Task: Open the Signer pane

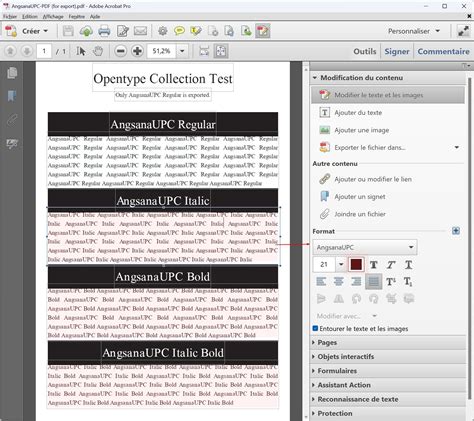Action: pos(397,51)
